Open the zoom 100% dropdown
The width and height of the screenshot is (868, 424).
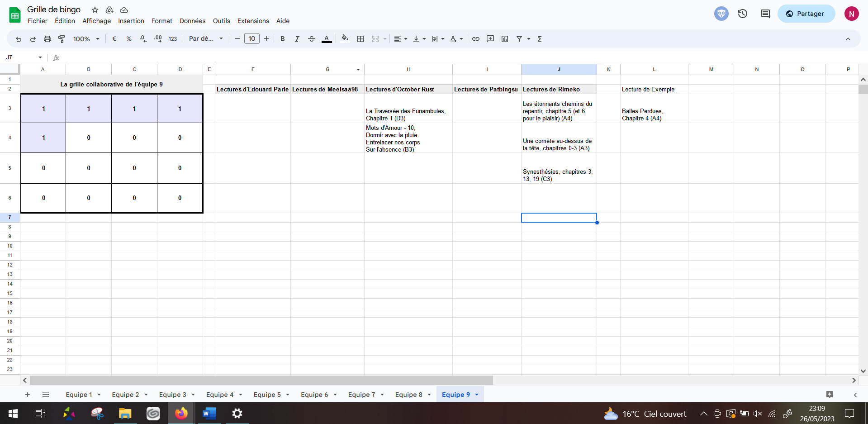tap(86, 39)
